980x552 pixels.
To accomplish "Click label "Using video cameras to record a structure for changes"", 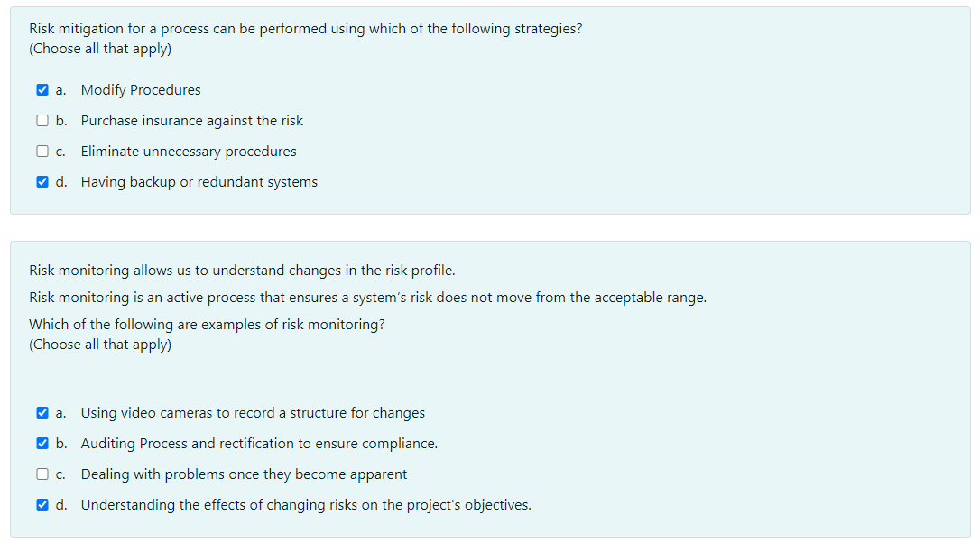I will click(x=253, y=412).
